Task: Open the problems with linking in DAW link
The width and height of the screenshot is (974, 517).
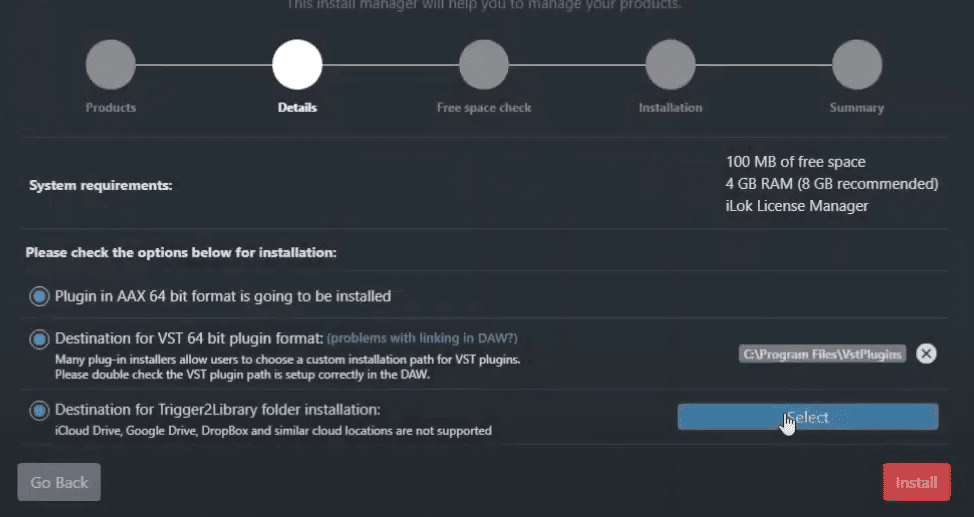Action: 422,339
